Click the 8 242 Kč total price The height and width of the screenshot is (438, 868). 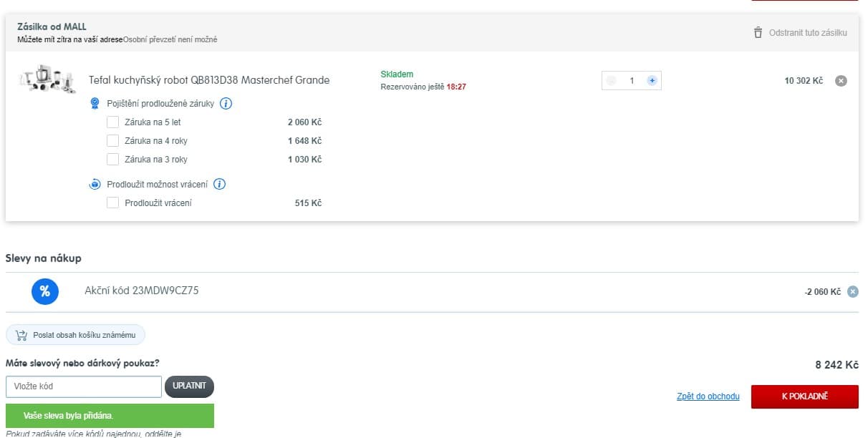pyautogui.click(x=836, y=365)
